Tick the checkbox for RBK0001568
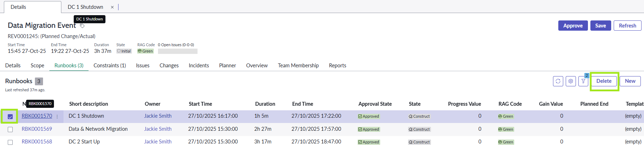The height and width of the screenshot is (154, 644). 10,142
